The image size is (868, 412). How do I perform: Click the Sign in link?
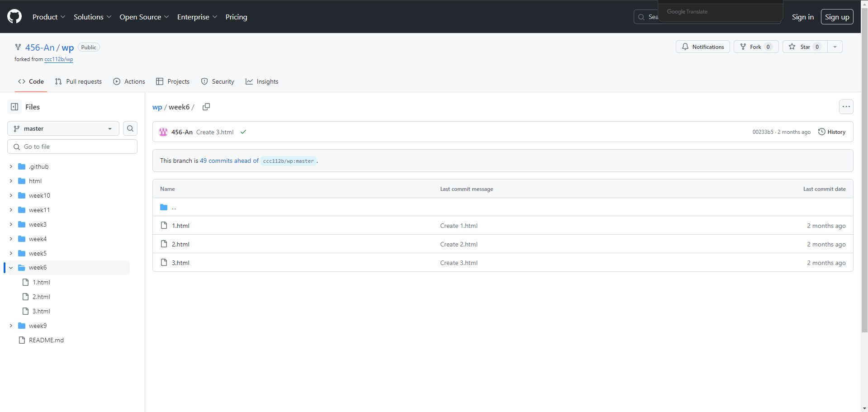click(803, 17)
